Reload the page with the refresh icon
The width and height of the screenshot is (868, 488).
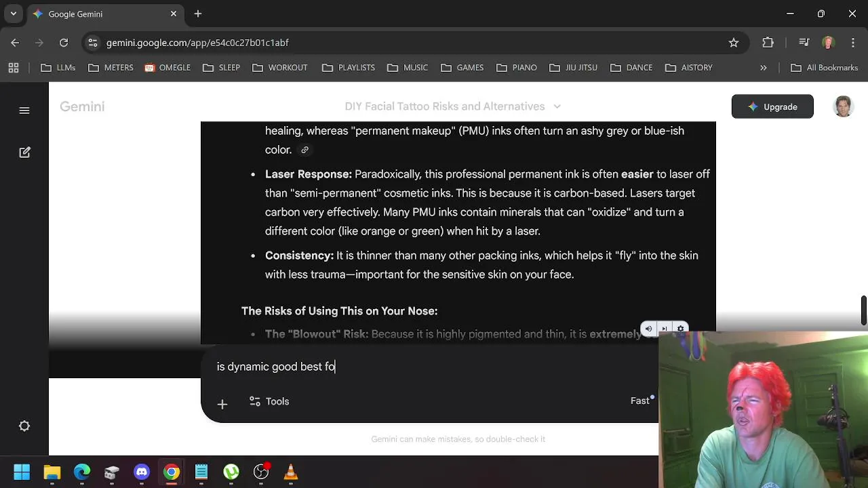click(63, 43)
